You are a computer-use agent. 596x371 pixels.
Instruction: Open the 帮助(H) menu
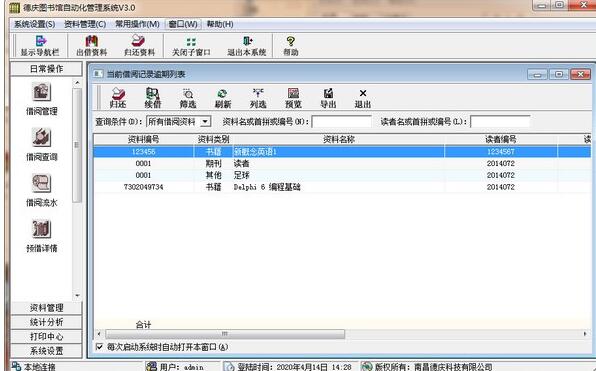[x=220, y=24]
